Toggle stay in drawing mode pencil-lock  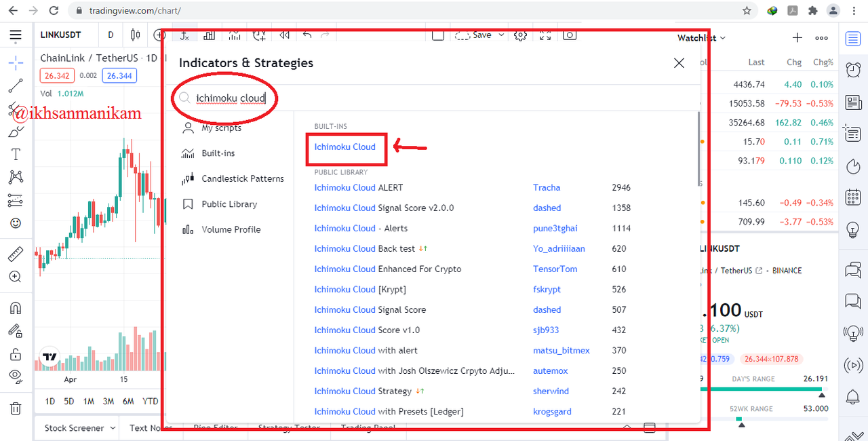pyautogui.click(x=16, y=330)
